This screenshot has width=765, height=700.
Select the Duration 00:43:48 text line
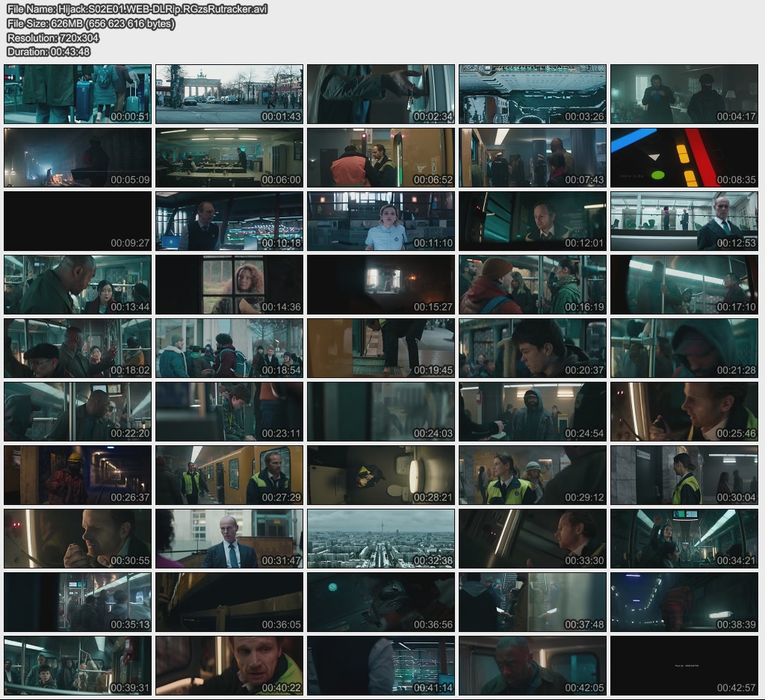(49, 52)
